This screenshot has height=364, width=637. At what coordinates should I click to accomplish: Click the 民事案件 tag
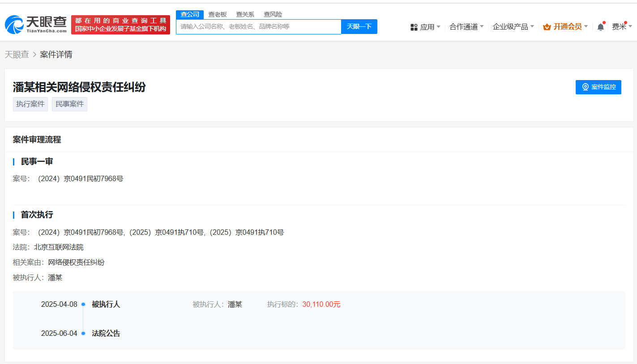[69, 104]
